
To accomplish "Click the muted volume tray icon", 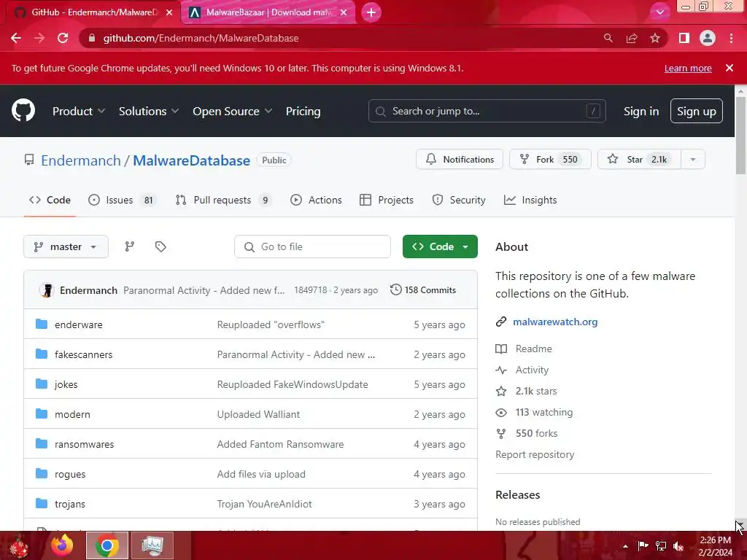I will (x=678, y=546).
